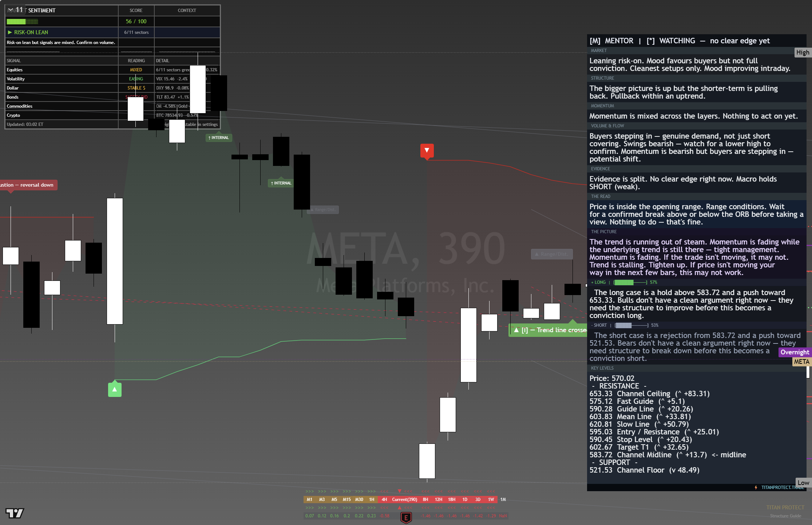Select the Bonds signal row label
This screenshot has width=812, height=525.
tap(12, 97)
